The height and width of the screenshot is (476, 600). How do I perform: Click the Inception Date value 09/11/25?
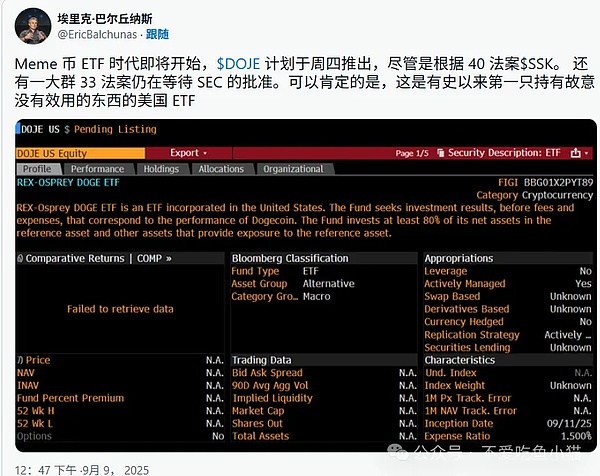point(569,424)
